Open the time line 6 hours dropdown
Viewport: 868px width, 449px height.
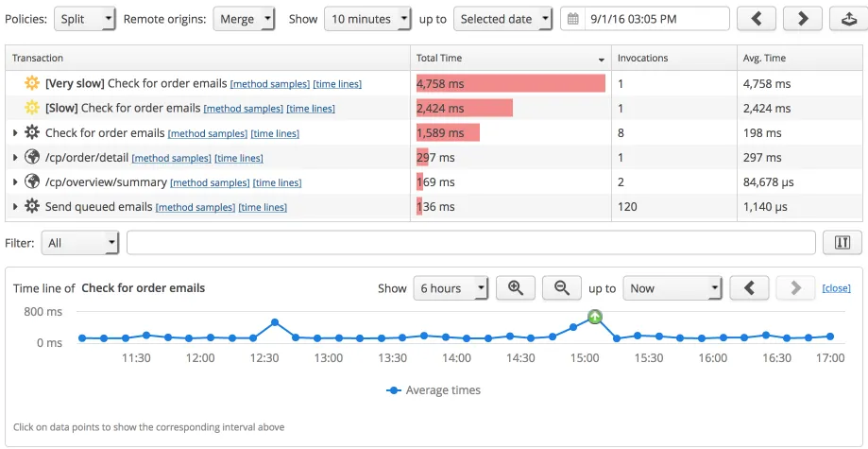click(x=451, y=288)
